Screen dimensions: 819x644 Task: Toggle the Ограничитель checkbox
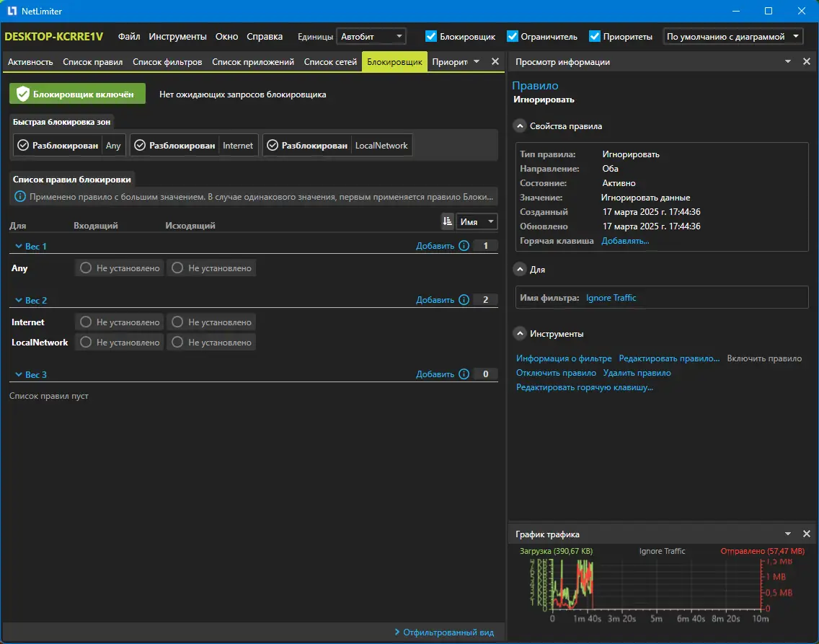pos(513,36)
